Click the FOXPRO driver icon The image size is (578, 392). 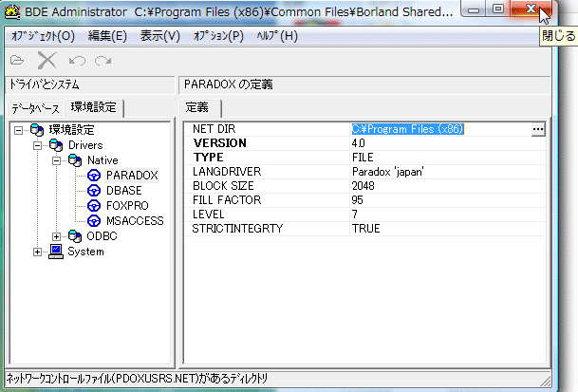pyautogui.click(x=94, y=206)
